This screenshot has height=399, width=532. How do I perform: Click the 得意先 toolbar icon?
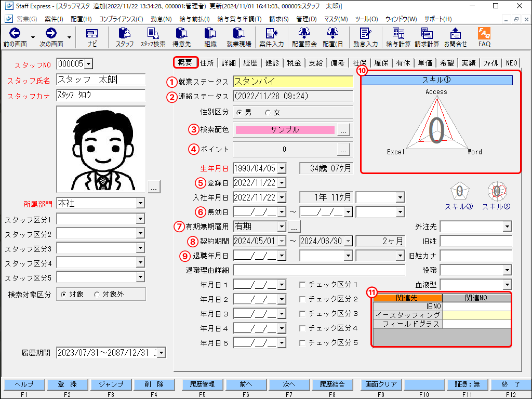coord(181,37)
